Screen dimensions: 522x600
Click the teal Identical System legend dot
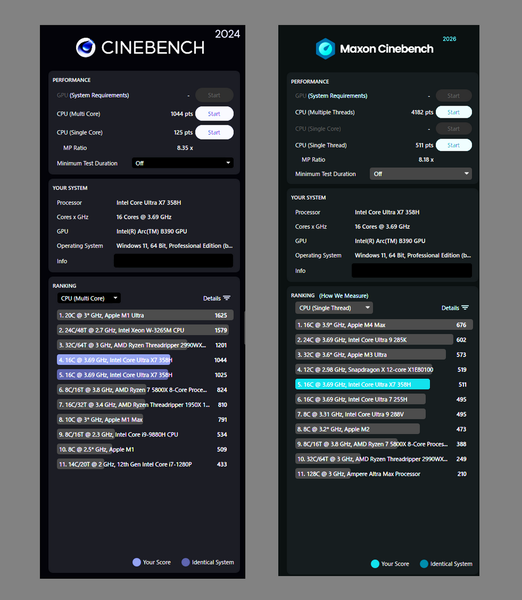coord(424,564)
